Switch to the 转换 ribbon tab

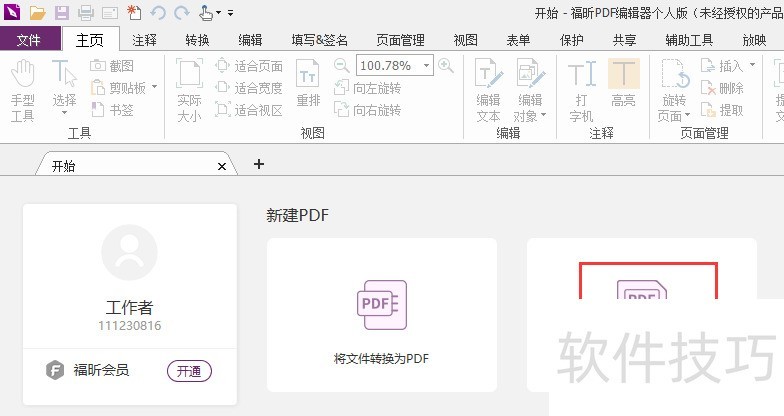(197, 40)
